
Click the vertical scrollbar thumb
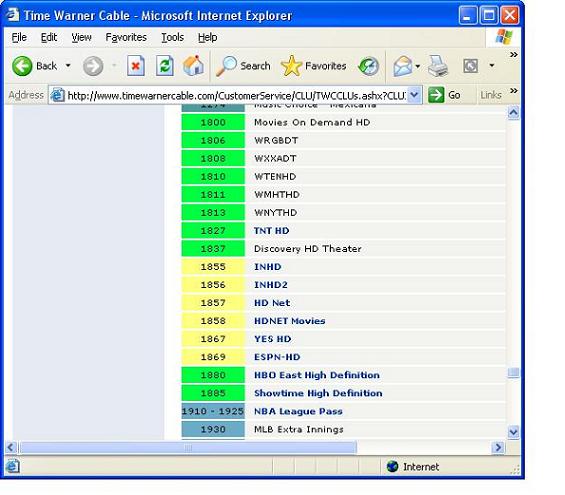[x=513, y=373]
